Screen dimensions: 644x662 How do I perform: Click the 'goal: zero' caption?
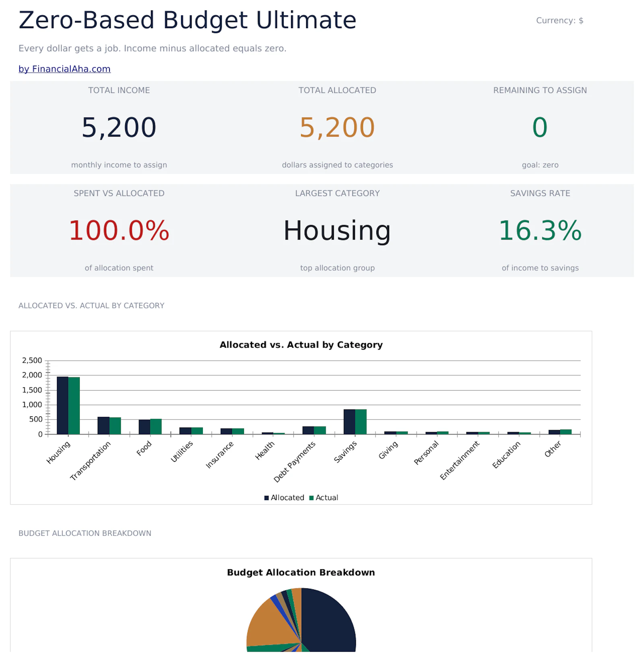click(x=540, y=165)
